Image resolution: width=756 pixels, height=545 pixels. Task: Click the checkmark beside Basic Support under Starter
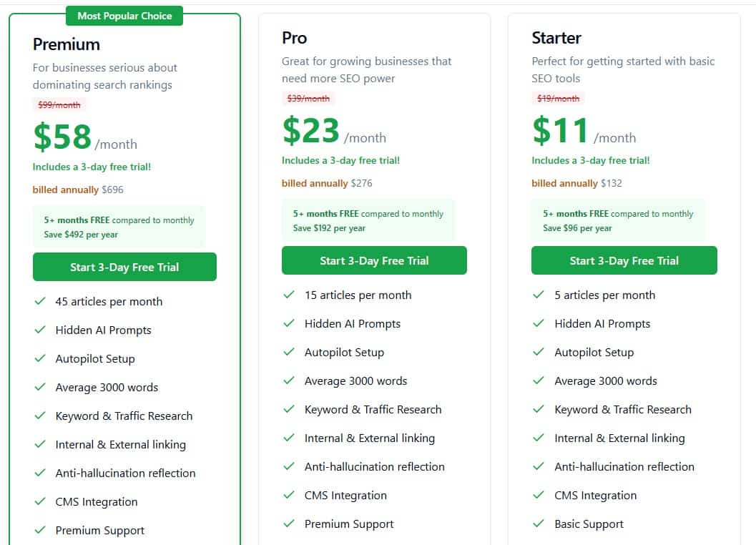(x=539, y=524)
